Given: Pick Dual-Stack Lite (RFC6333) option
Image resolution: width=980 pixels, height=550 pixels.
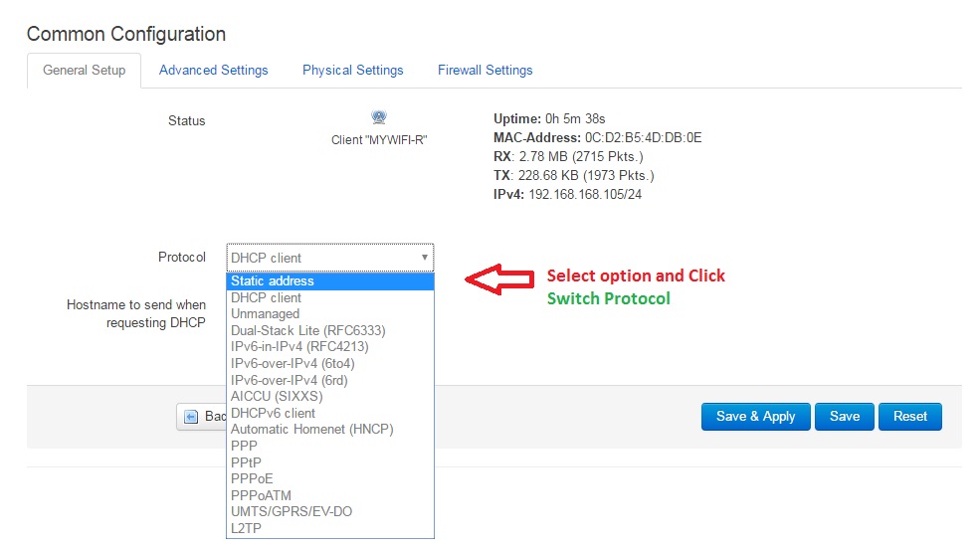Looking at the screenshot, I should tap(307, 330).
